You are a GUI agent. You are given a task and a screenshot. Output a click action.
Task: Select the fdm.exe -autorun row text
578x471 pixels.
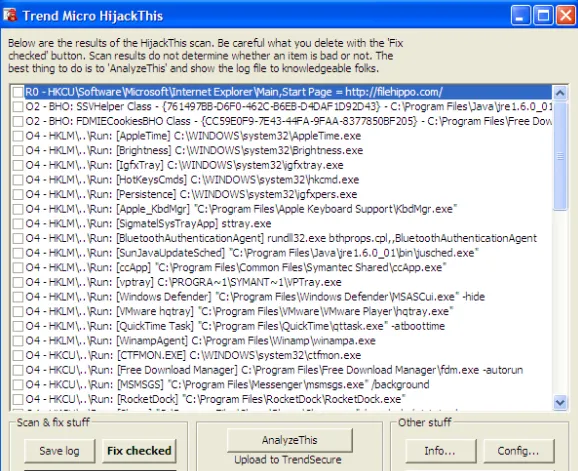click(x=274, y=370)
